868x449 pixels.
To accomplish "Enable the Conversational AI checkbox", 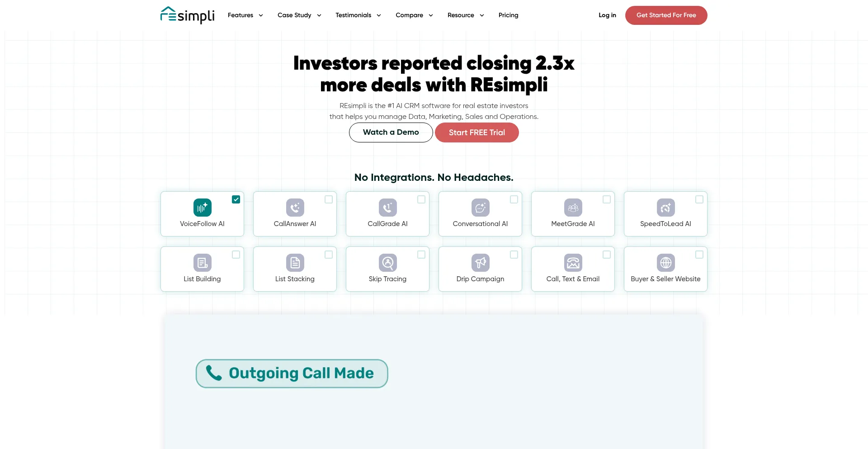I will tap(514, 199).
